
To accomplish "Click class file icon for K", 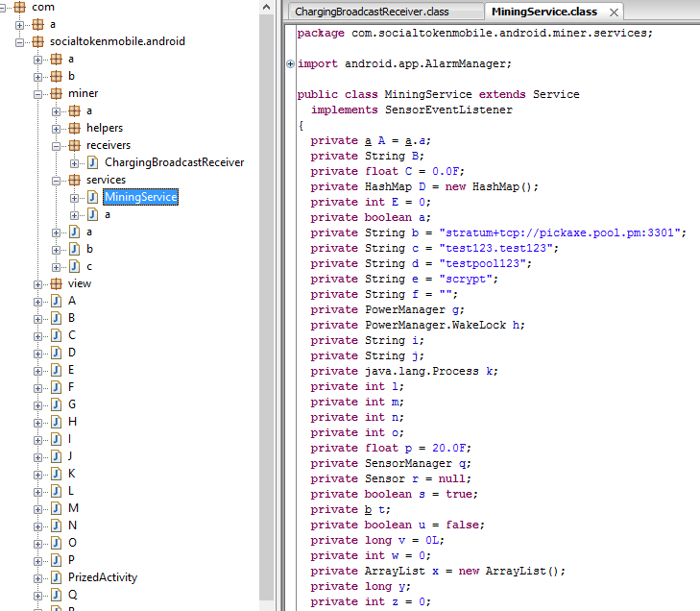I will [57, 474].
